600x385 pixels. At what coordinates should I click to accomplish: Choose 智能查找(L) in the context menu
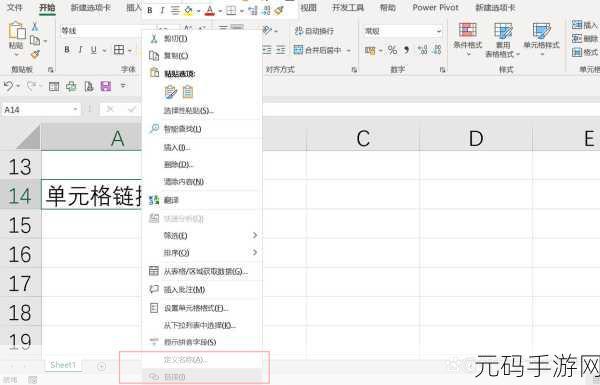(202, 129)
